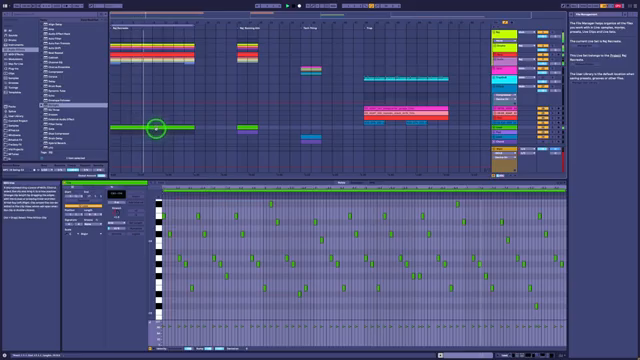The height and width of the screenshot is (360, 640).
Task: Toggle info view at bottom-left corner
Action: (4, 356)
